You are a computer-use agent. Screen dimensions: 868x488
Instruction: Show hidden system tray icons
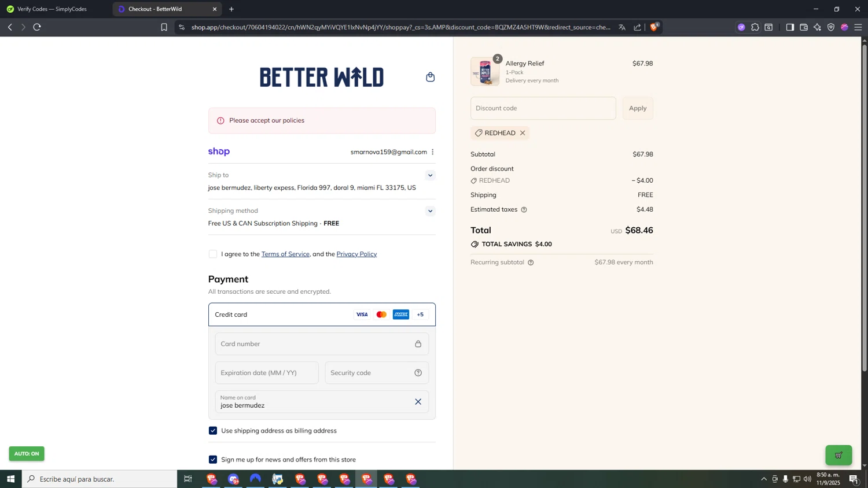coord(763,479)
